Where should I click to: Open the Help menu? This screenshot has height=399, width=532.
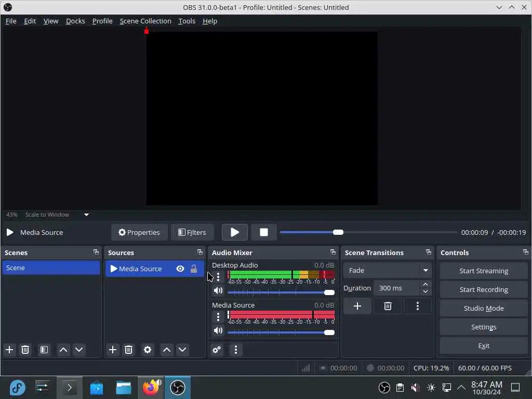(x=210, y=21)
